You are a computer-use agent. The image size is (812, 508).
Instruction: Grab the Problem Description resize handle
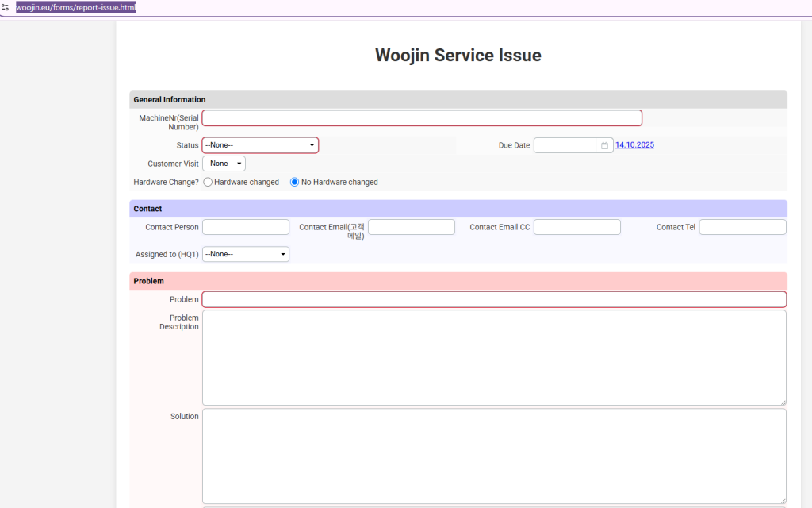coord(783,402)
